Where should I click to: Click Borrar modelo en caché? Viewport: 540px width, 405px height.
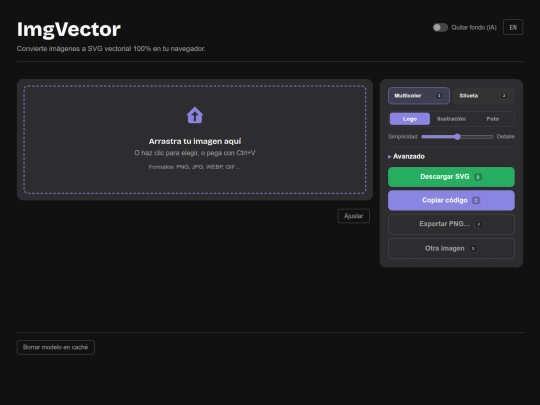[x=56, y=347]
